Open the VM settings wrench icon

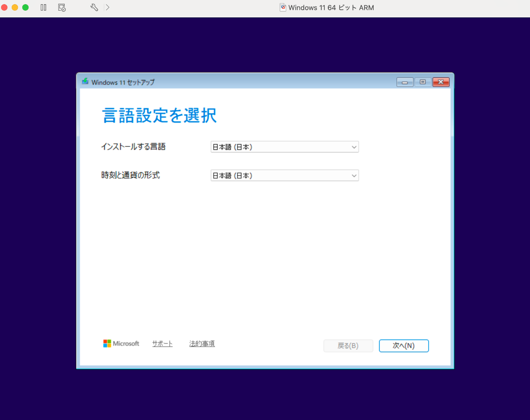[94, 8]
